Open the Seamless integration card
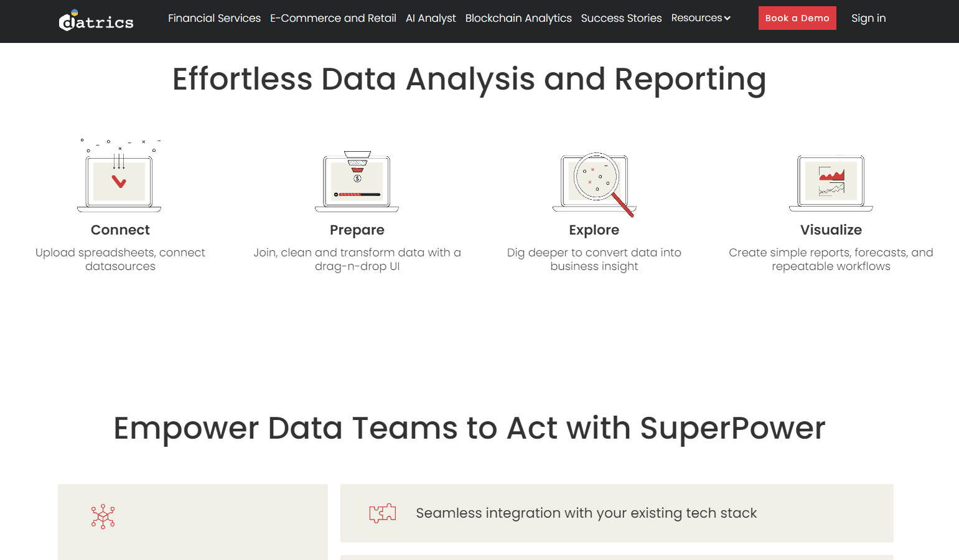 coord(616,513)
